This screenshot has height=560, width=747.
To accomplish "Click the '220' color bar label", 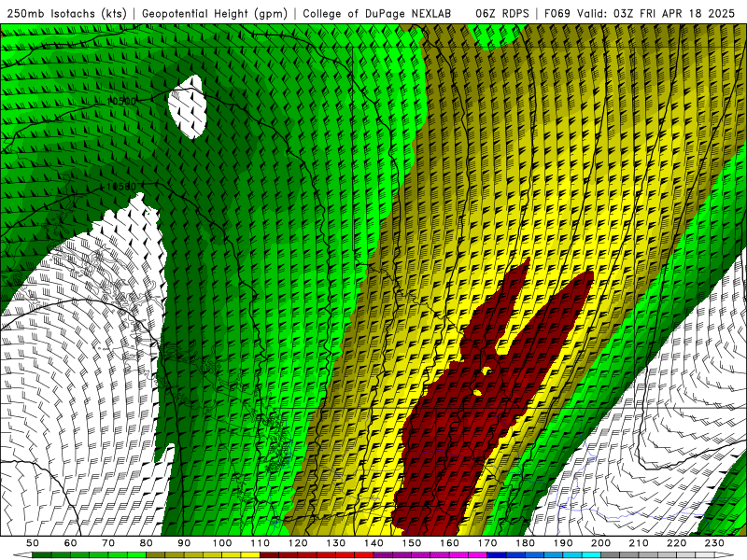I will pyautogui.click(x=677, y=543).
